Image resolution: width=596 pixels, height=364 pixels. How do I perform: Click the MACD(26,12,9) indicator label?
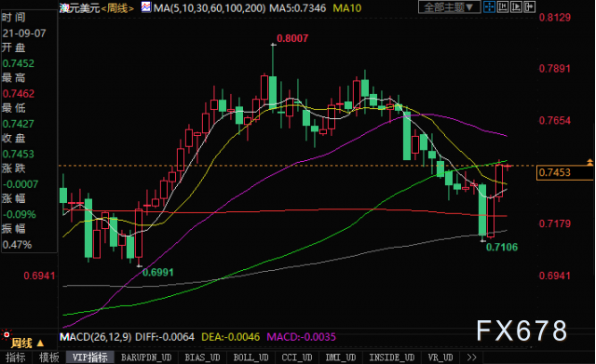coord(96,337)
